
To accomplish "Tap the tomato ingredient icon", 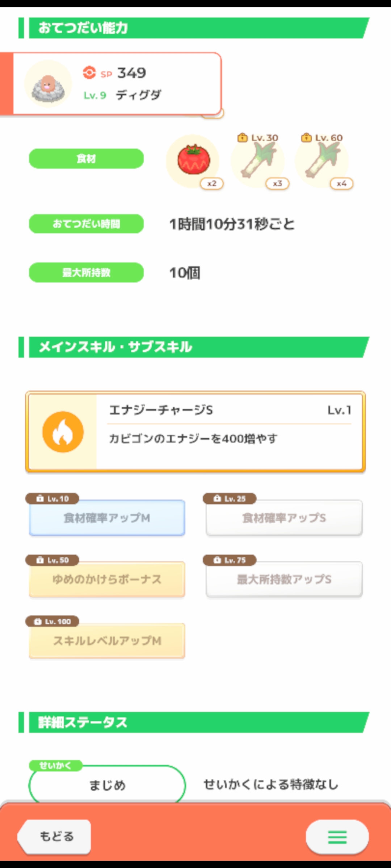I will pos(193,160).
